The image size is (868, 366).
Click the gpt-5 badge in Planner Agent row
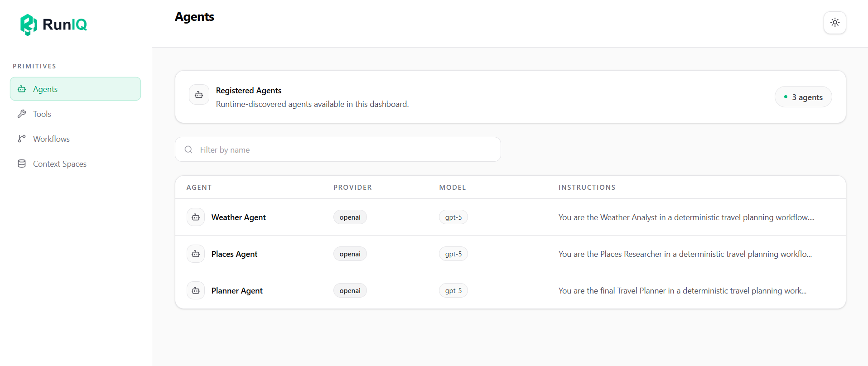pyautogui.click(x=453, y=290)
